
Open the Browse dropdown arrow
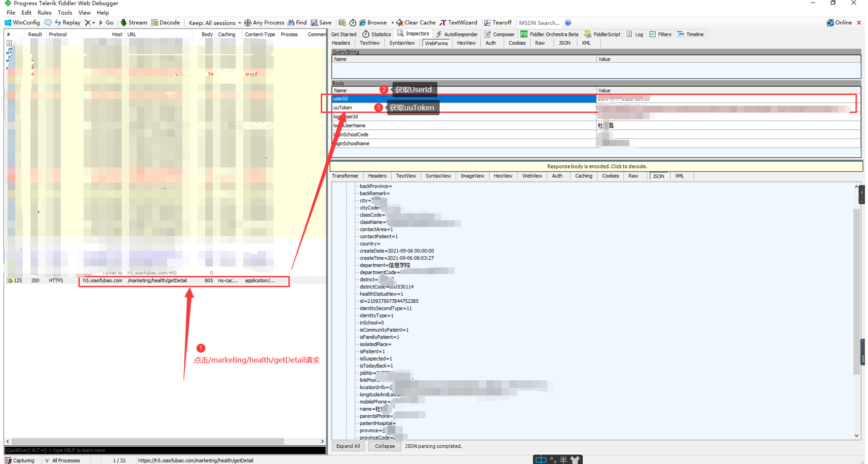pos(392,23)
